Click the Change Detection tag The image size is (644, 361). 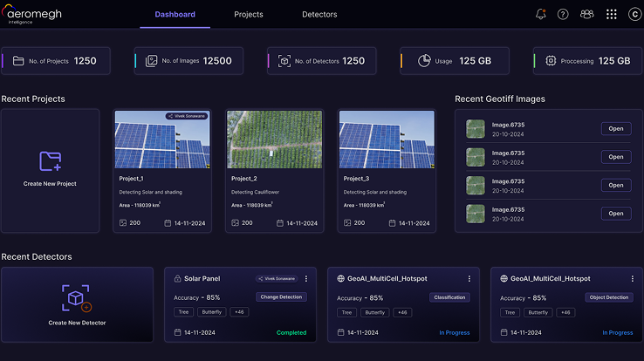point(281,297)
